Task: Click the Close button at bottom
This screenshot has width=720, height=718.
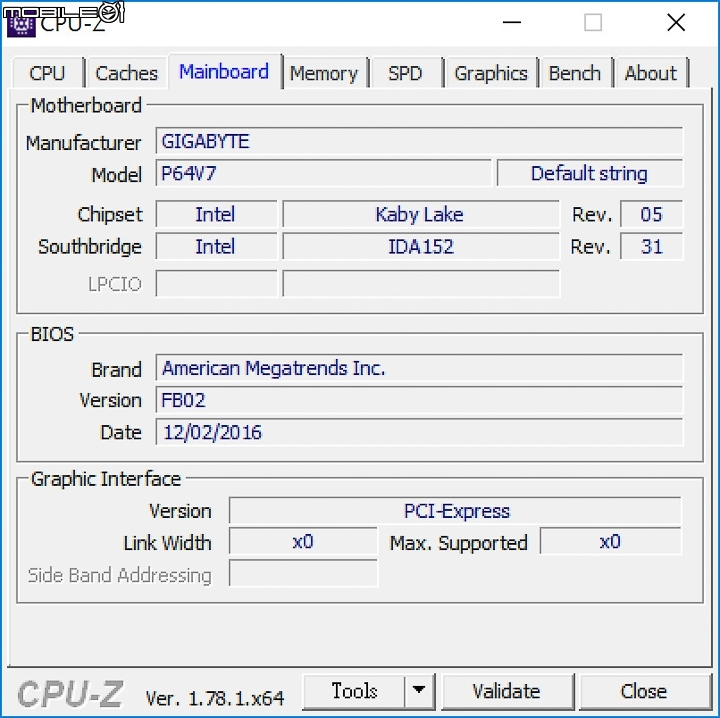Action: tap(644, 691)
